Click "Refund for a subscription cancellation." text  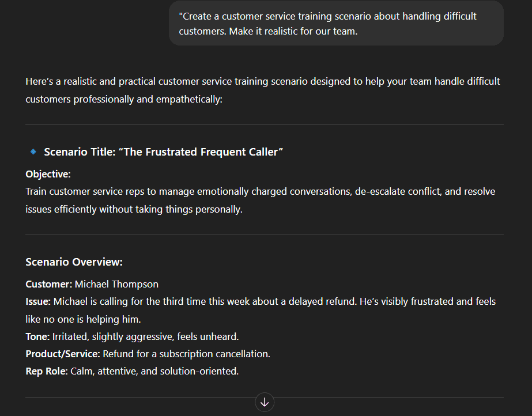(x=186, y=354)
